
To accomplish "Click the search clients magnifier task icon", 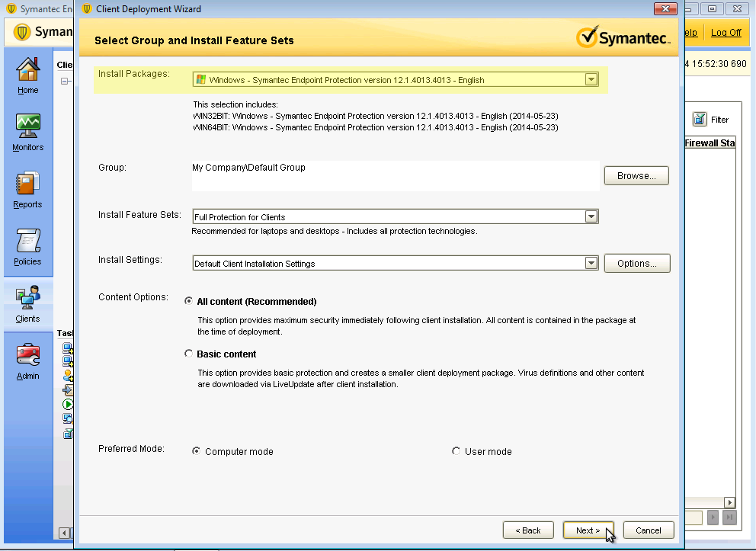I will pyautogui.click(x=68, y=418).
